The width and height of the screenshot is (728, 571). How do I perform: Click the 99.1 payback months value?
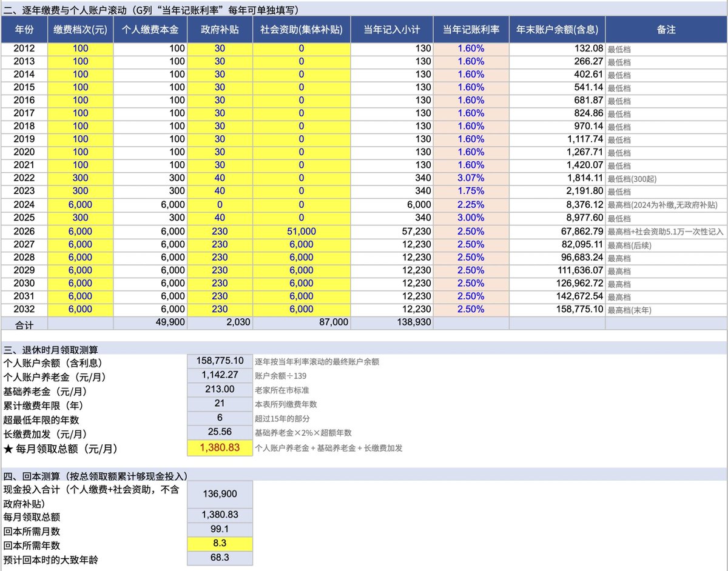point(220,529)
